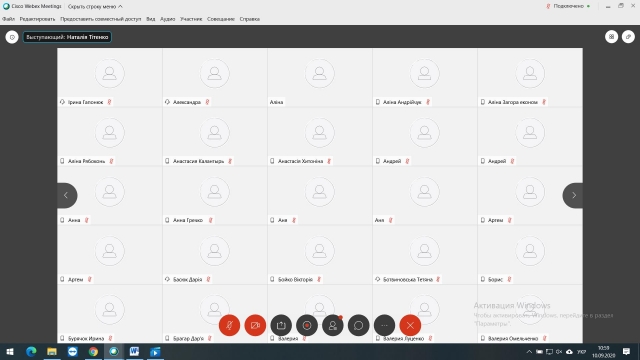Click the name Валерия Омельченко
This screenshot has width=640, height=360.
point(513,339)
